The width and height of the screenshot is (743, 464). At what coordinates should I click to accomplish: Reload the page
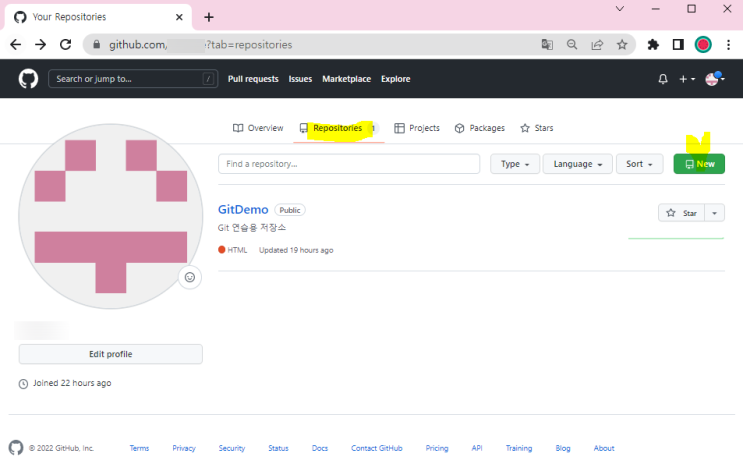[x=65, y=45]
